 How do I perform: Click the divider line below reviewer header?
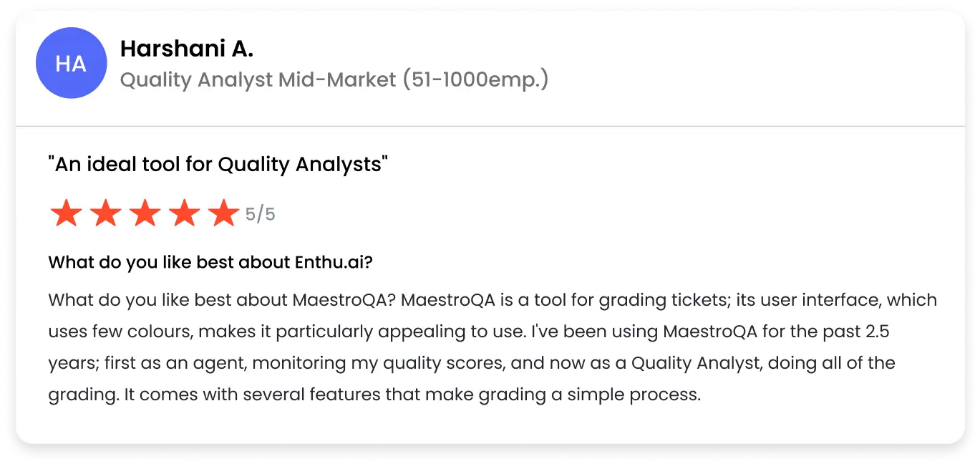490,126
